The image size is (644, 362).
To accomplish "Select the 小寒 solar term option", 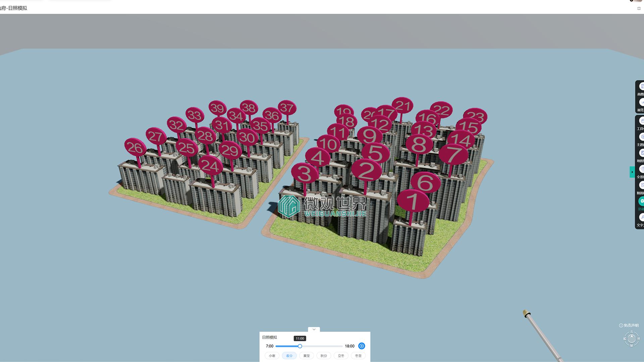I will tap(272, 356).
